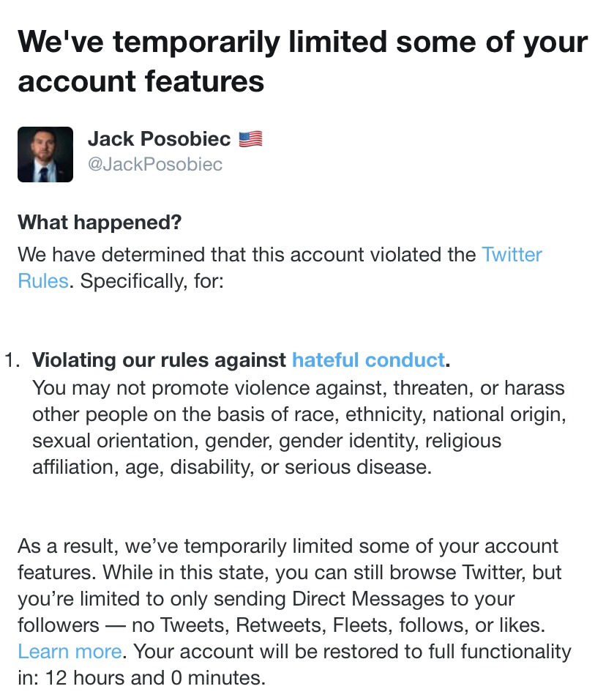The image size is (606, 700).
Task: Click the Specifically, for: text
Action: 151,281
